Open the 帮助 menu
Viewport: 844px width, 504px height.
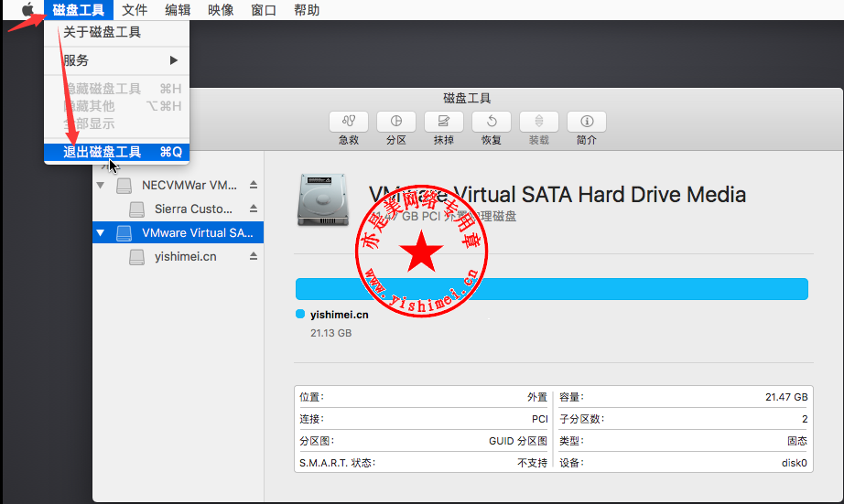[307, 10]
